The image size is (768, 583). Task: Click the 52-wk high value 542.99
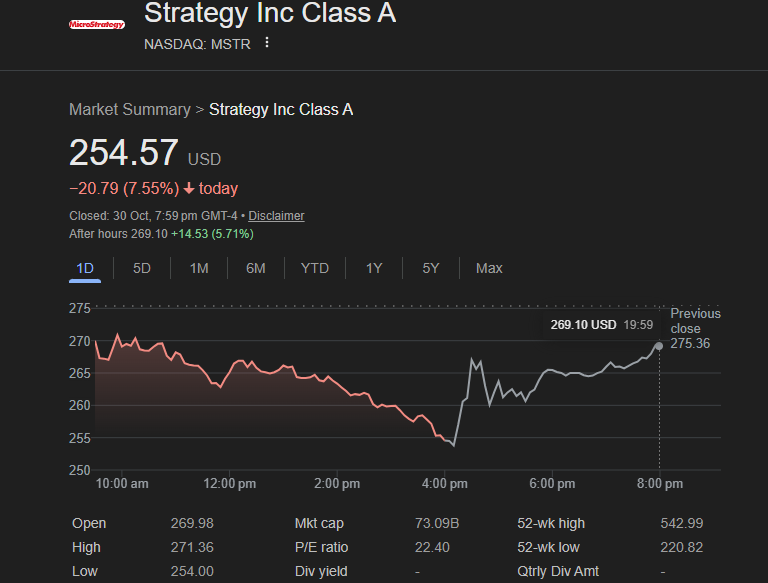[x=681, y=523]
